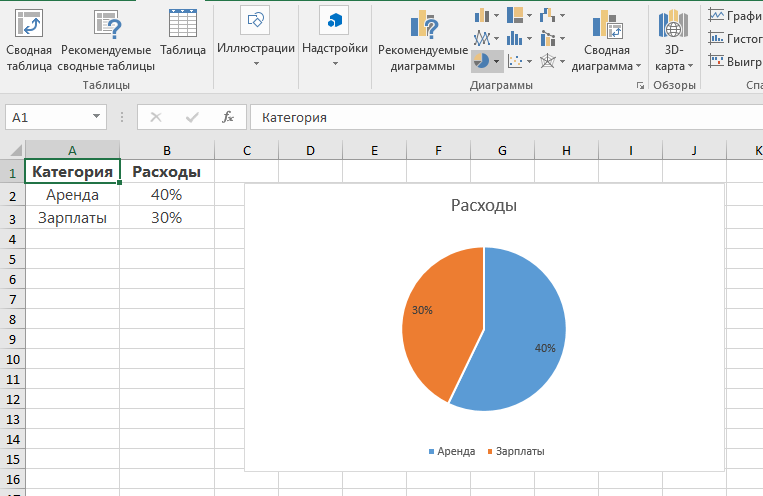Open the scatter chart dropdown arrow
763x496 pixels.
[529, 61]
